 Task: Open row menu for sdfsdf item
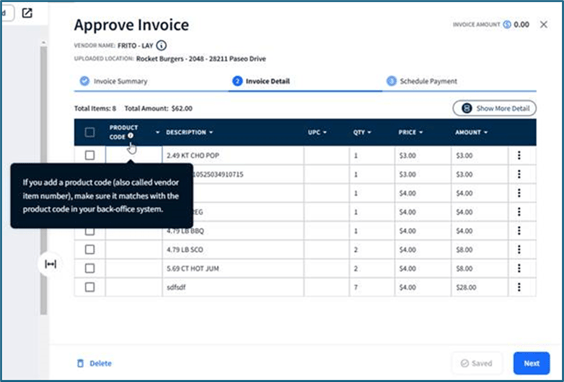pos(519,287)
